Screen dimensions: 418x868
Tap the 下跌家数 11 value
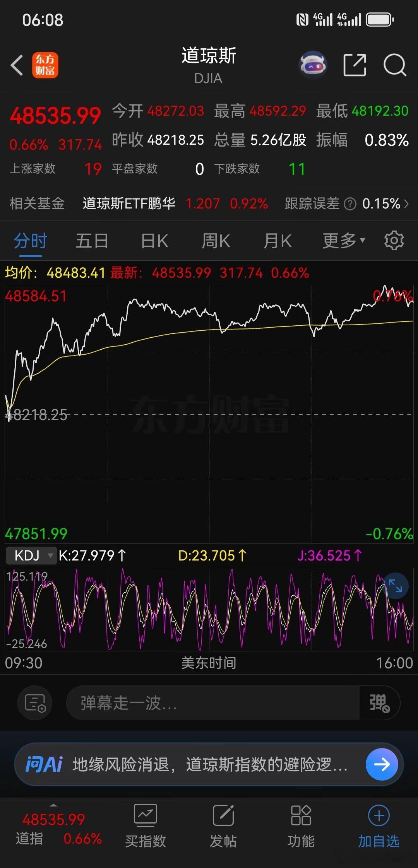[297, 169]
